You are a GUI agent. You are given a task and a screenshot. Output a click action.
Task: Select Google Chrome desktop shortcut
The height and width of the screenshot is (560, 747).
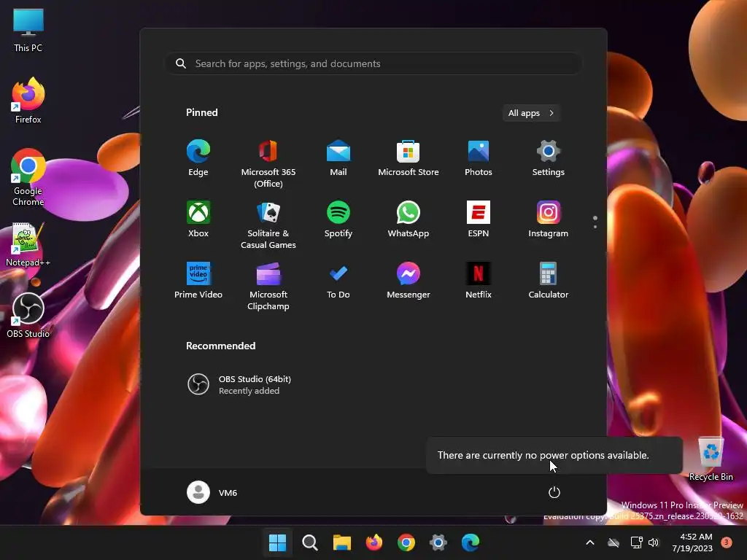pos(28,177)
